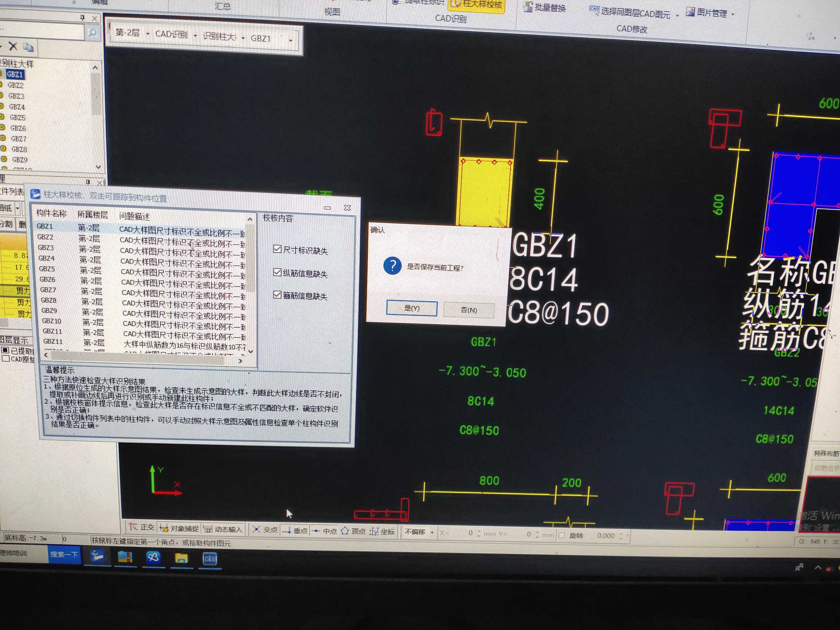Click 否(N) in the confirm dialog
This screenshot has height=630, width=840.
tap(468, 310)
